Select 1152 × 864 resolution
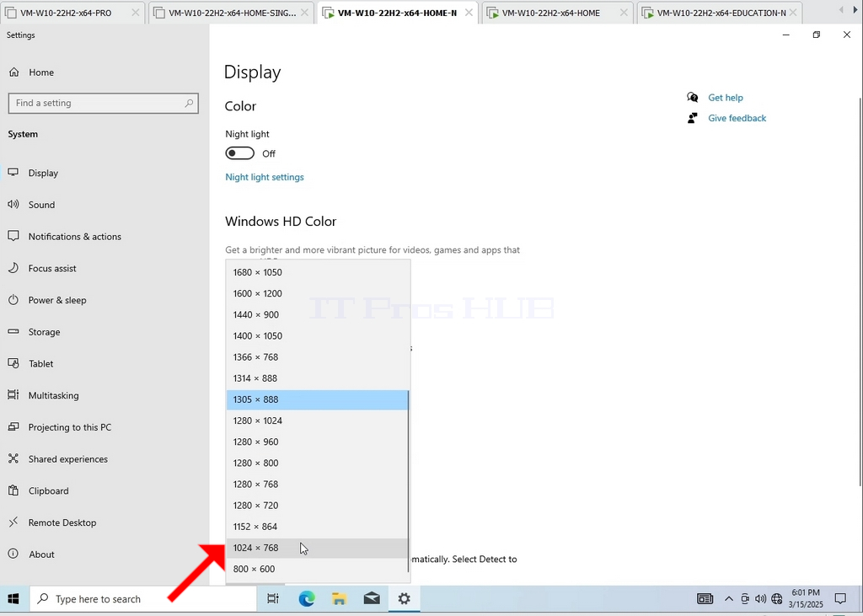Viewport: 863px width, 616px height. [318, 527]
